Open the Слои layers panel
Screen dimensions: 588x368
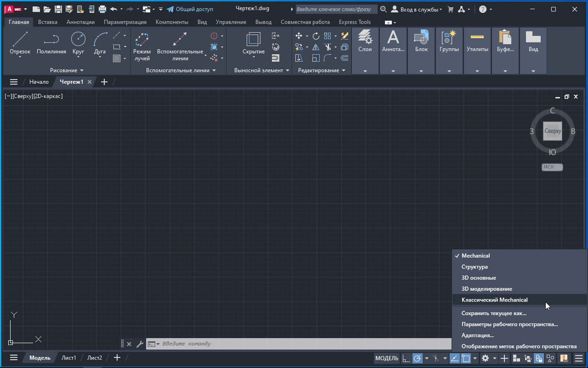[x=365, y=41]
